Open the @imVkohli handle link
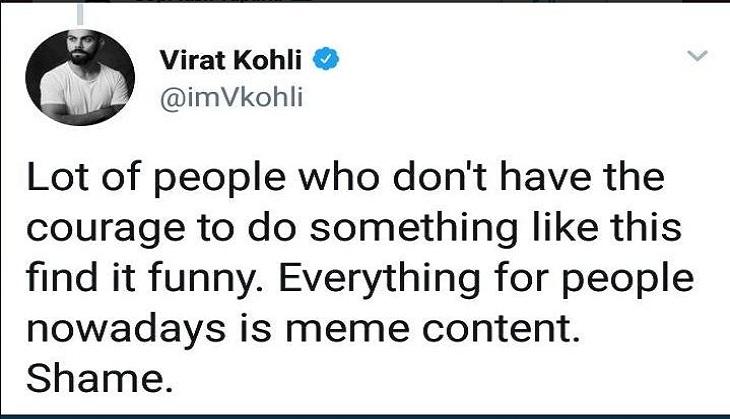Screen dimensions: 730x419 [231, 98]
